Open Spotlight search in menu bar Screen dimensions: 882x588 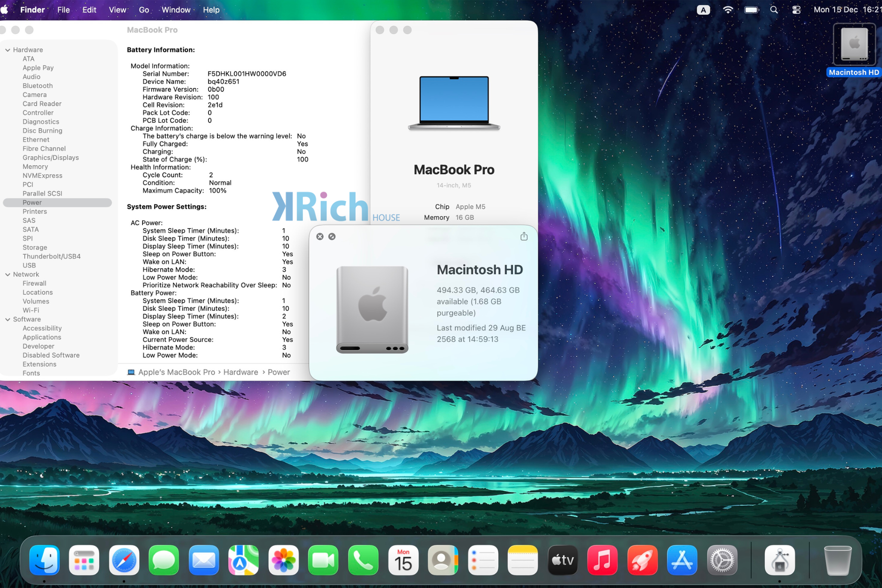tap(774, 9)
